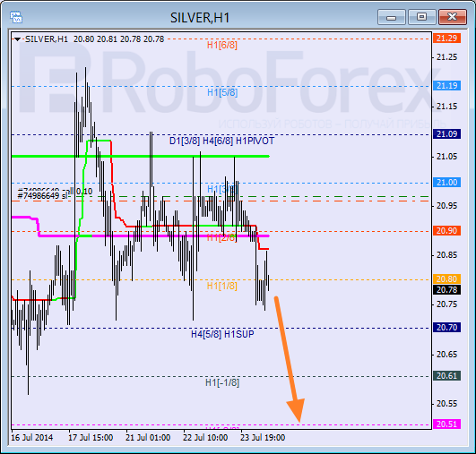Select the order #74986649 sl line label

[42, 196]
